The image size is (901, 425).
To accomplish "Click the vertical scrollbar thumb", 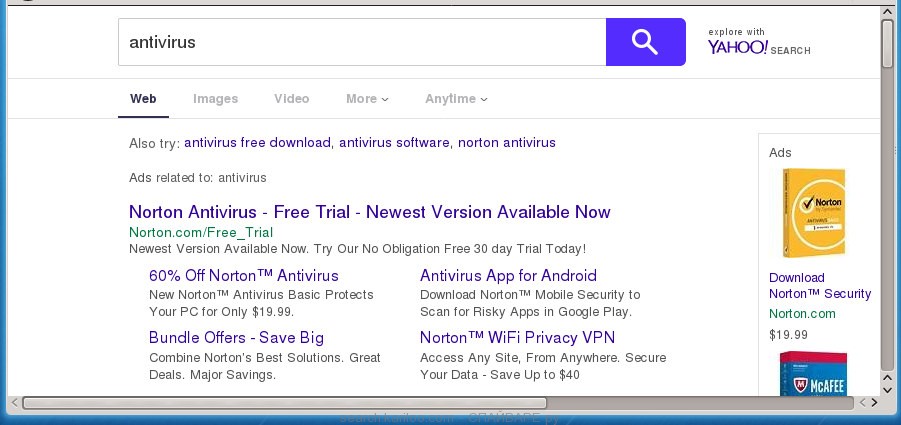I will click(888, 43).
